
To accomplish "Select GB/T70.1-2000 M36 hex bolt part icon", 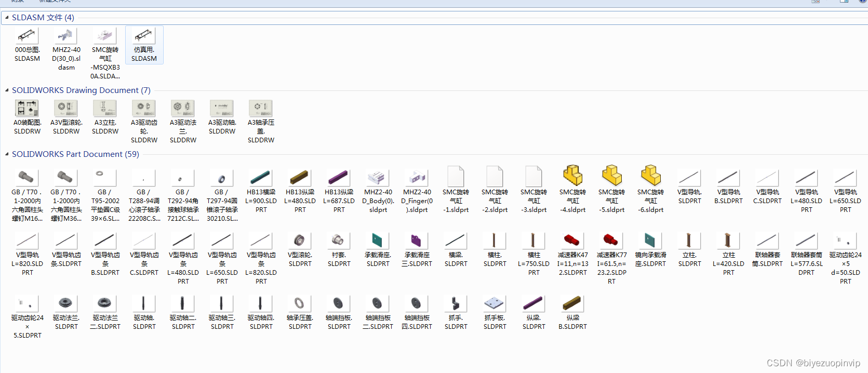I will 66,177.
